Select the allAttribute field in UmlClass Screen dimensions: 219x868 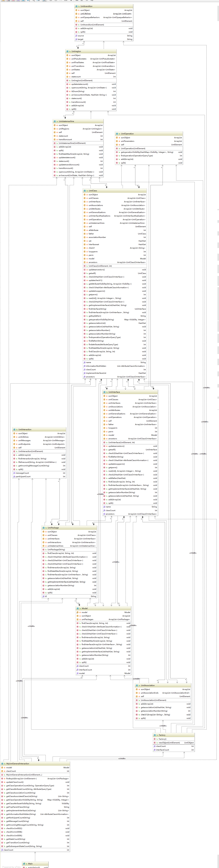[115, 230]
